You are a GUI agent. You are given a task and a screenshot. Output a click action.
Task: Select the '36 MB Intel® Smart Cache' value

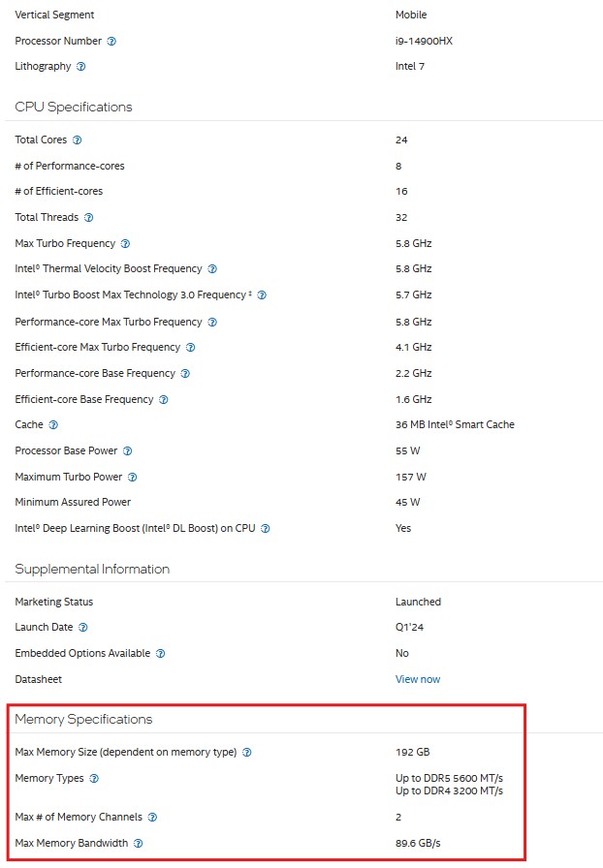tap(455, 424)
